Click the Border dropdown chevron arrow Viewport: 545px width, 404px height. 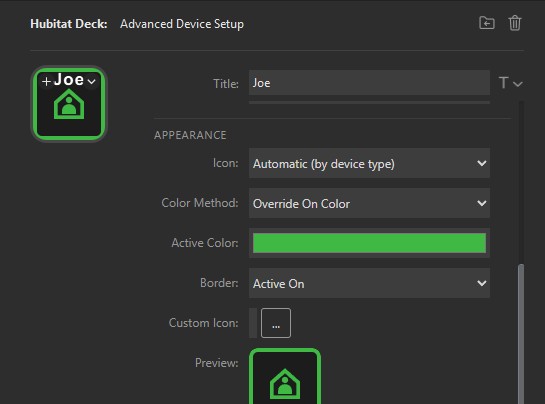pos(481,283)
